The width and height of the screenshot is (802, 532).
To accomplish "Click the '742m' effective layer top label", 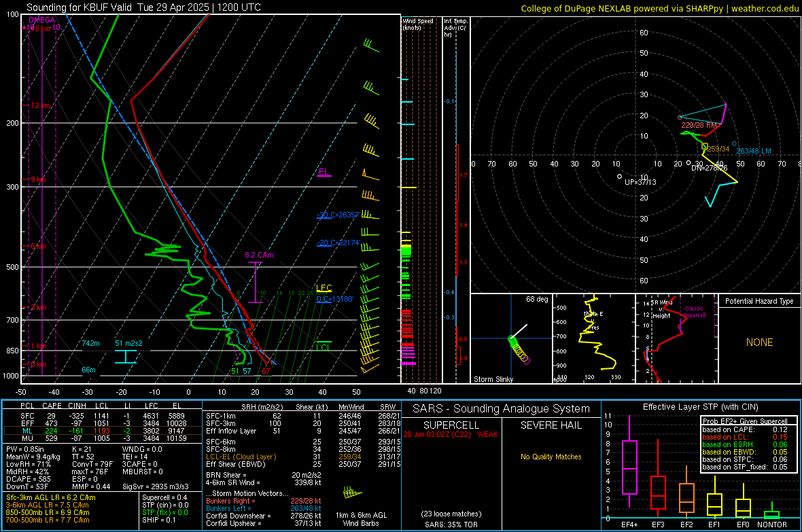I will pyautogui.click(x=90, y=343).
